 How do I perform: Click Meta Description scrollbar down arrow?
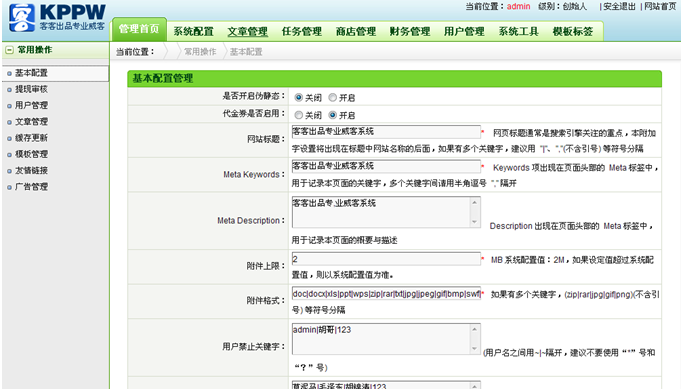(475, 222)
